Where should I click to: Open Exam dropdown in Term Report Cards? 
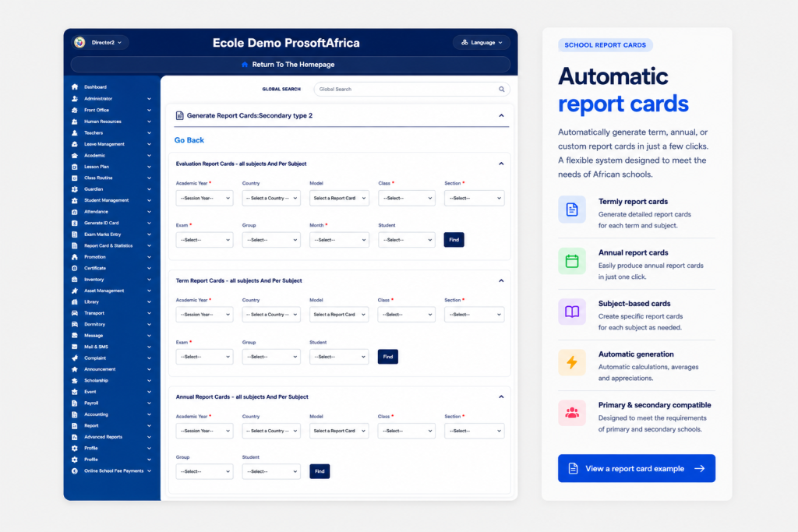point(204,357)
